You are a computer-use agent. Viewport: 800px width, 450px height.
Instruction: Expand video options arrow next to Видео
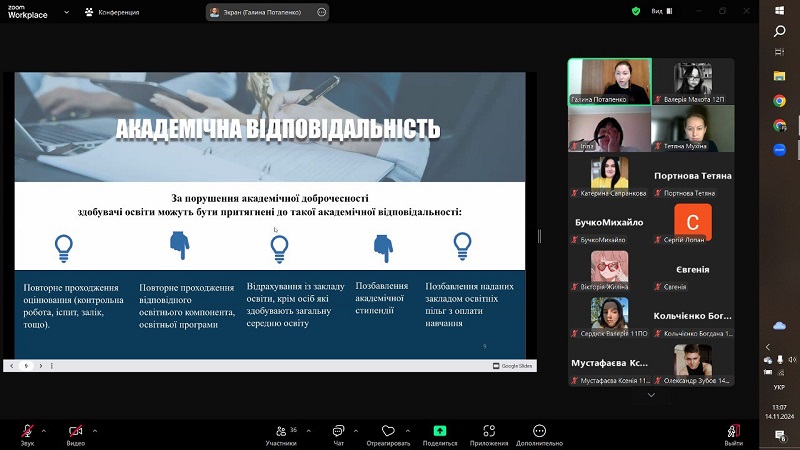[95, 431]
